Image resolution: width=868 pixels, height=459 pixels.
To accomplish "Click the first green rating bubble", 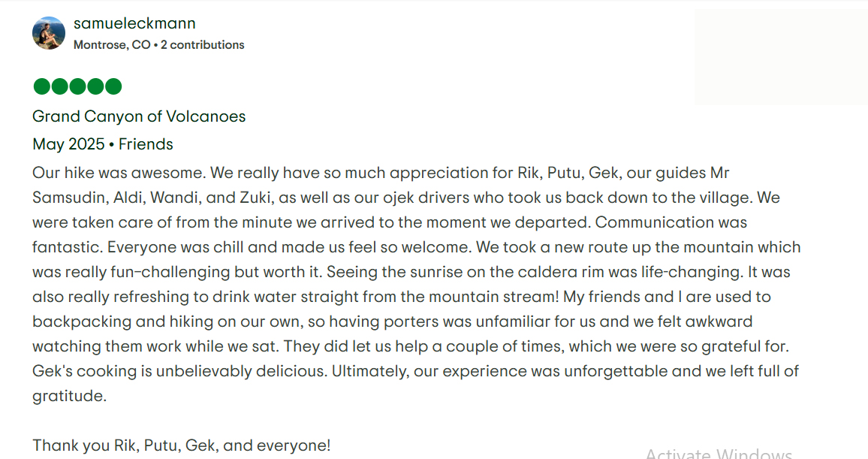I will pos(41,86).
